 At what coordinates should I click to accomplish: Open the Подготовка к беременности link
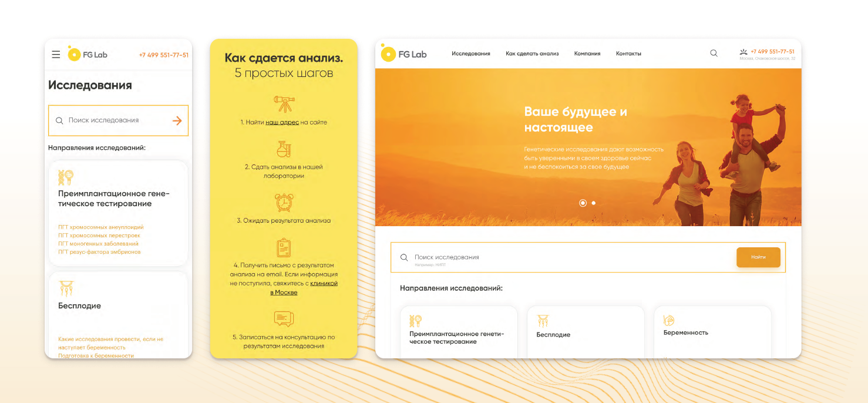point(96,355)
